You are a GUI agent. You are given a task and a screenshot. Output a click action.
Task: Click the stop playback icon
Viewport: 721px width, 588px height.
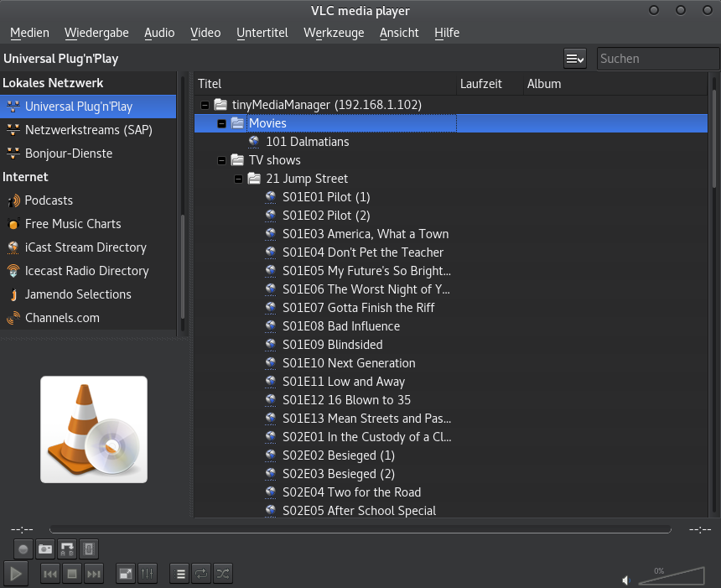(x=72, y=574)
